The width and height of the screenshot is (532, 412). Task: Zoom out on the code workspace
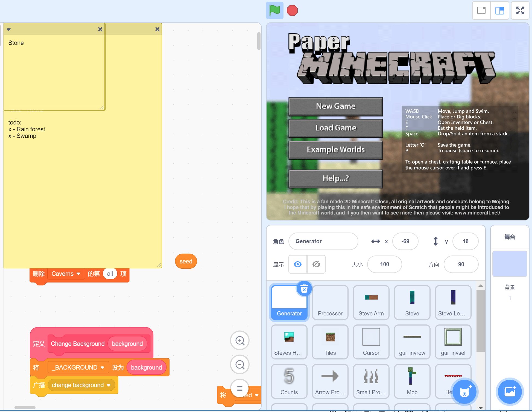pos(240,364)
